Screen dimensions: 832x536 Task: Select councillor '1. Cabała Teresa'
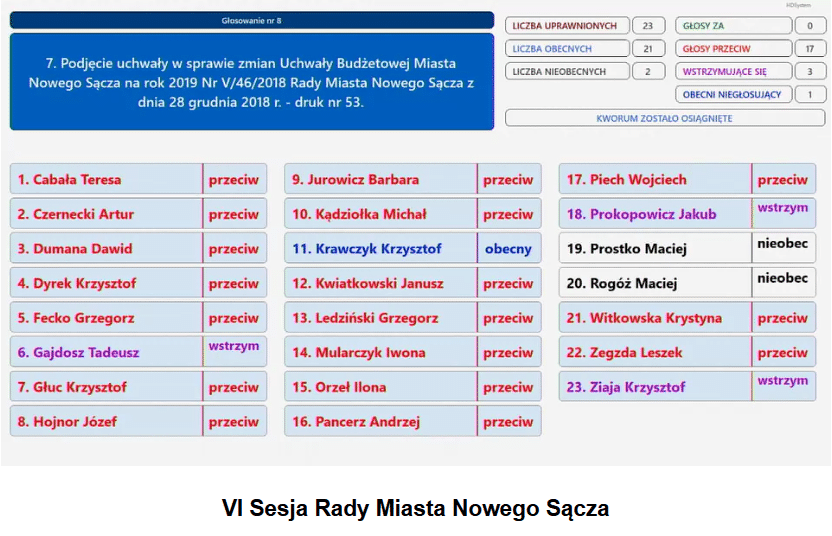click(x=106, y=179)
